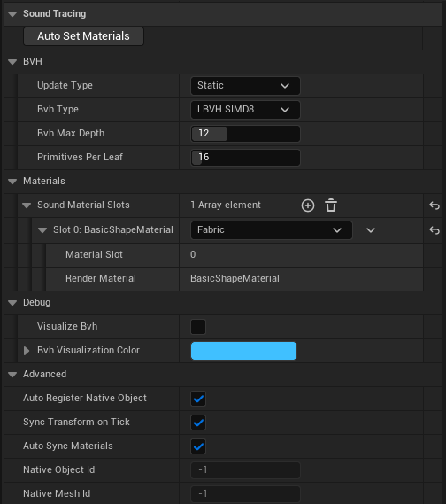This screenshot has height=504, width=446.
Task: Click the Native Object Id label
Action: (x=59, y=469)
